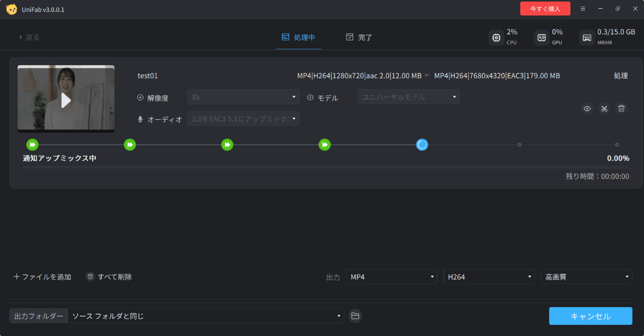
Task: Open the オーディオ upmix dropdown
Action: tap(243, 119)
